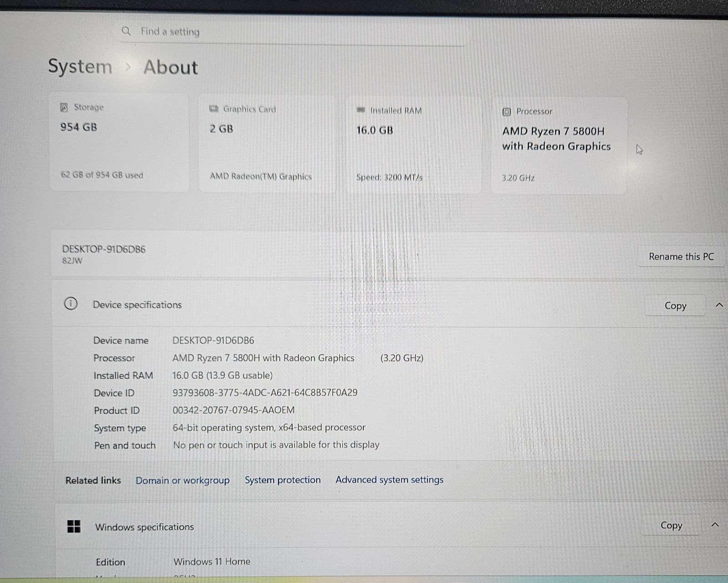Click the 3.20 GHz text in Processor card

pyautogui.click(x=518, y=178)
